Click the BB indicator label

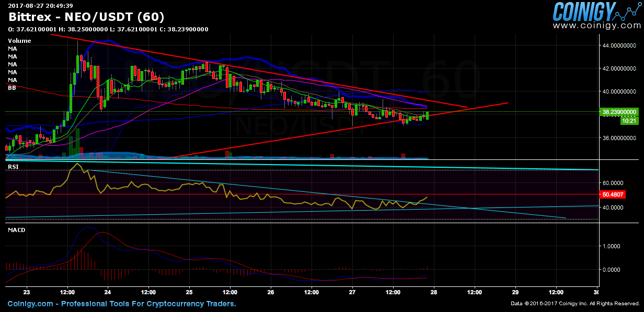coord(12,88)
